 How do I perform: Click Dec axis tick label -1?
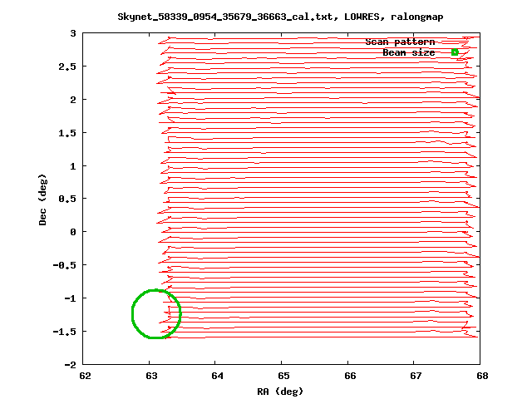pyautogui.click(x=70, y=298)
